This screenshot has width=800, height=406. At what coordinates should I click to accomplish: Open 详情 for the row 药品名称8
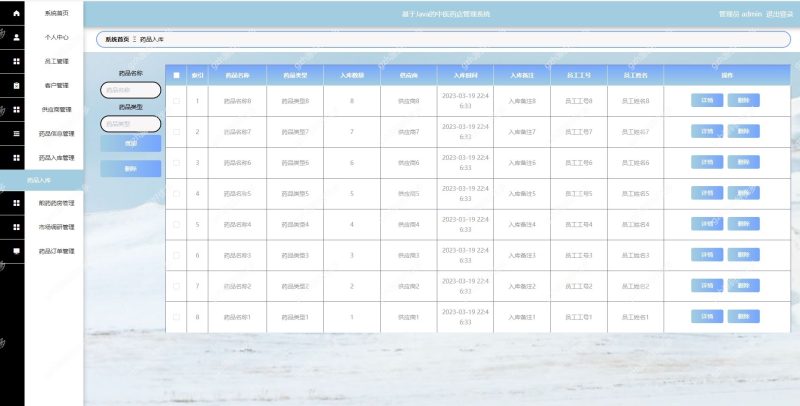[x=706, y=101]
